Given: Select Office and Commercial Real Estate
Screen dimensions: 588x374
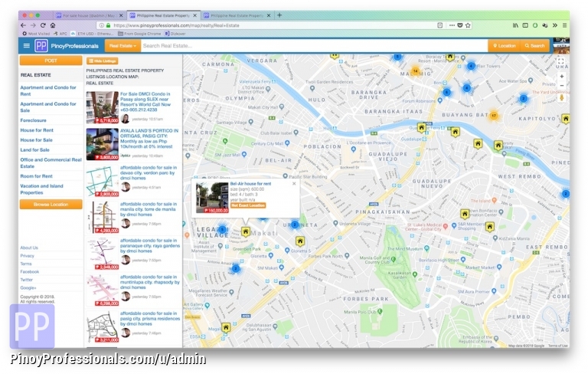Looking at the screenshot, I should (x=51, y=162).
